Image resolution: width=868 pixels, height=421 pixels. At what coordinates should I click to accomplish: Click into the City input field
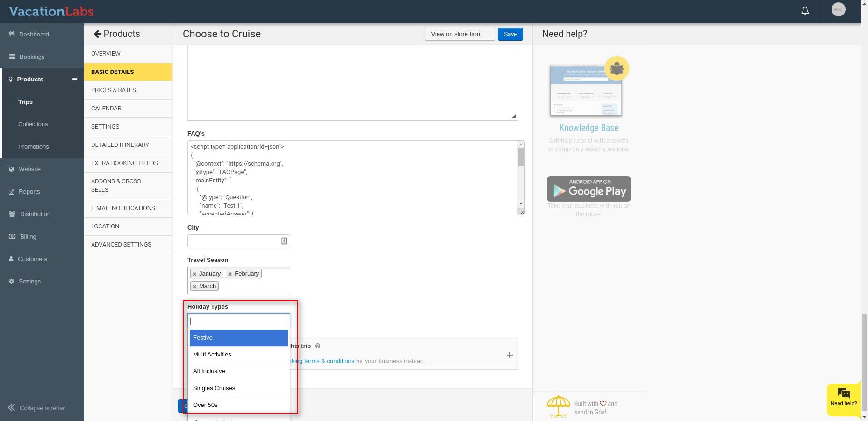234,241
